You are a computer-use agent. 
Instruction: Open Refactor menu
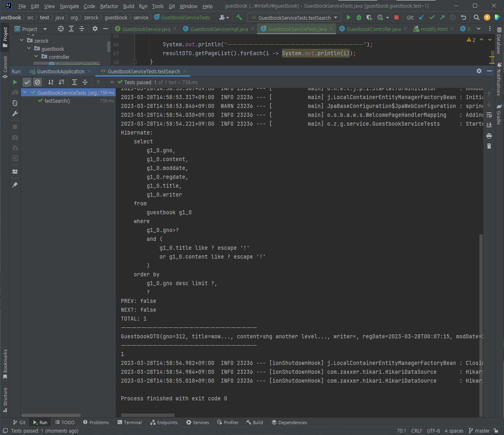coord(109,6)
